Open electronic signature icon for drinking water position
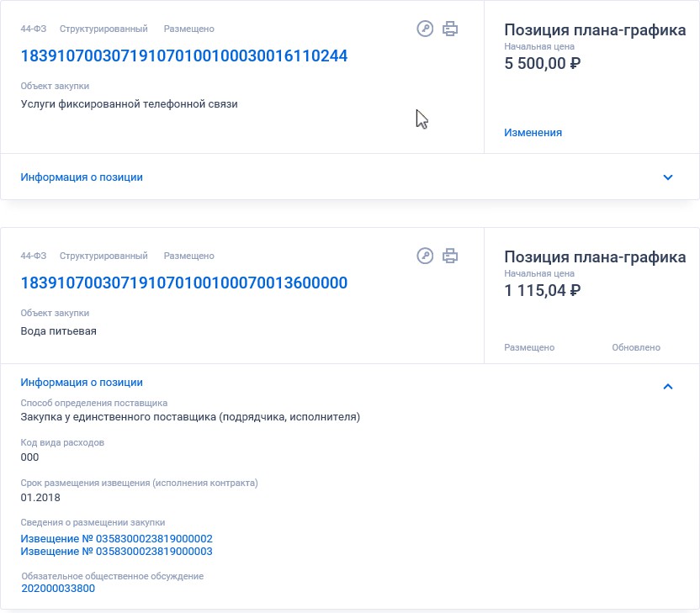The width and height of the screenshot is (700, 613). (425, 256)
